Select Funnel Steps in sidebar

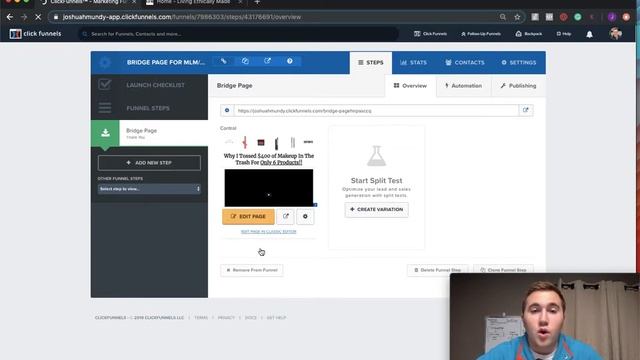(149, 108)
